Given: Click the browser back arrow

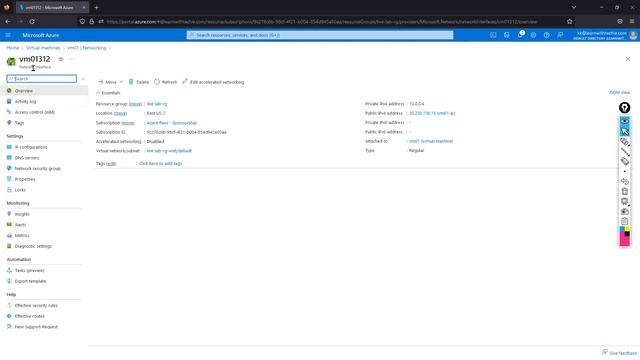Looking at the screenshot, I should (x=8, y=21).
